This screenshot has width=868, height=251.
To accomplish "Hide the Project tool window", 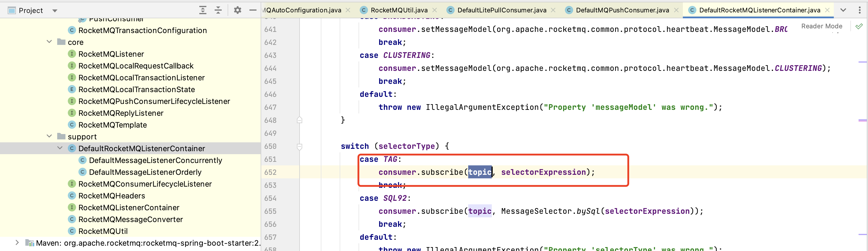I will (x=253, y=10).
